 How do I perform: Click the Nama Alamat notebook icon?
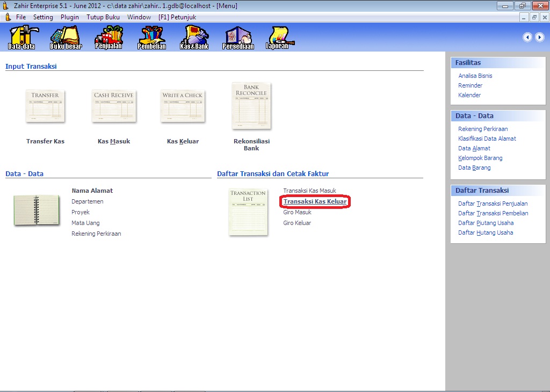pos(36,210)
